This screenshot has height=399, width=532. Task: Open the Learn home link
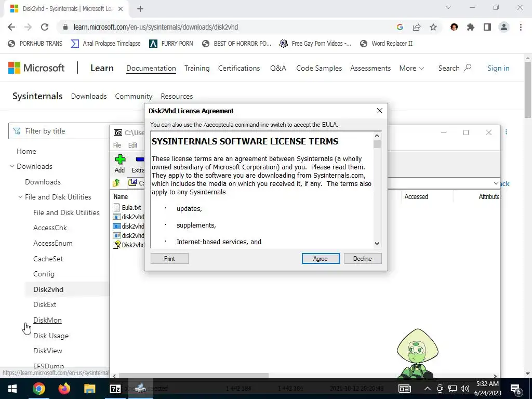pos(102,68)
